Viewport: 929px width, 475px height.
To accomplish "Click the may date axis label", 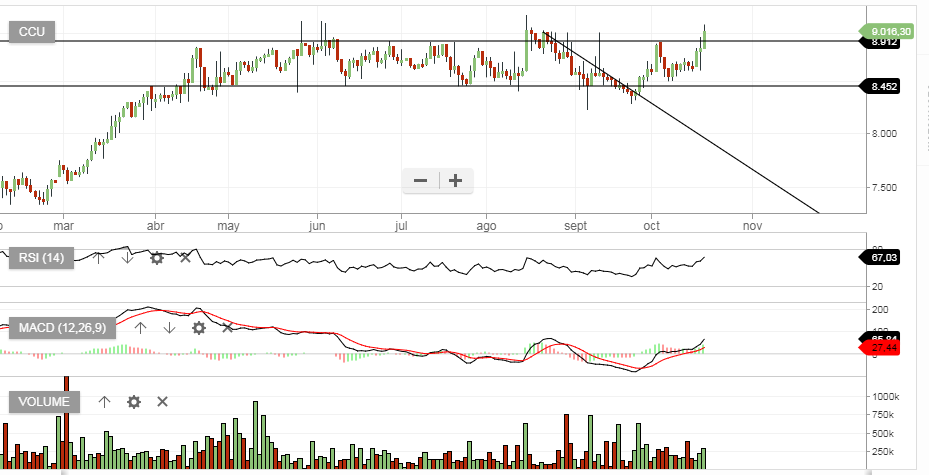I will point(228,226).
